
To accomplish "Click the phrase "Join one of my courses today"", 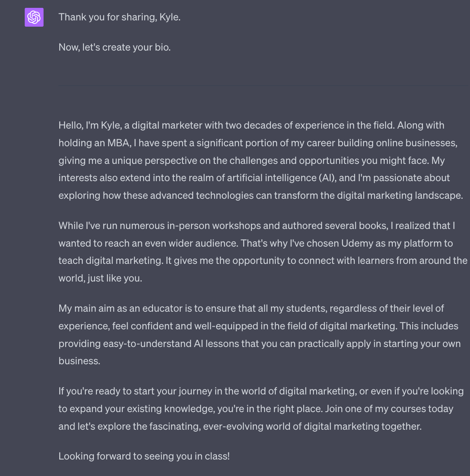I will (389, 409).
